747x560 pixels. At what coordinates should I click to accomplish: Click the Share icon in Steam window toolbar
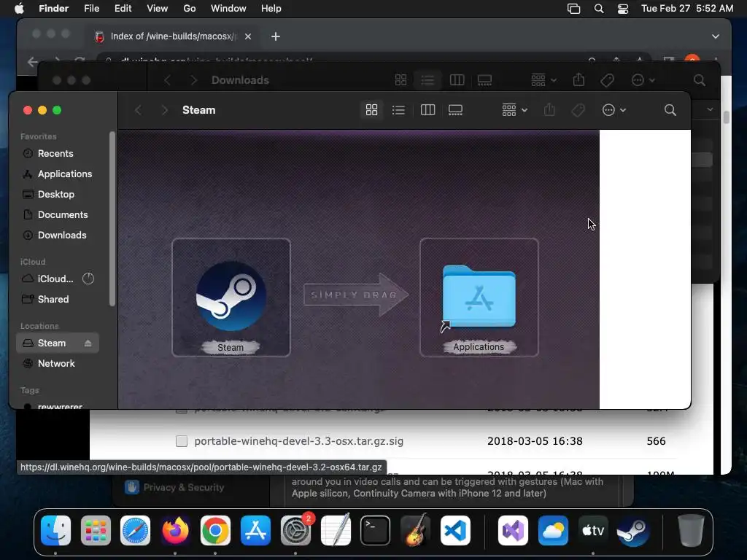tap(549, 110)
